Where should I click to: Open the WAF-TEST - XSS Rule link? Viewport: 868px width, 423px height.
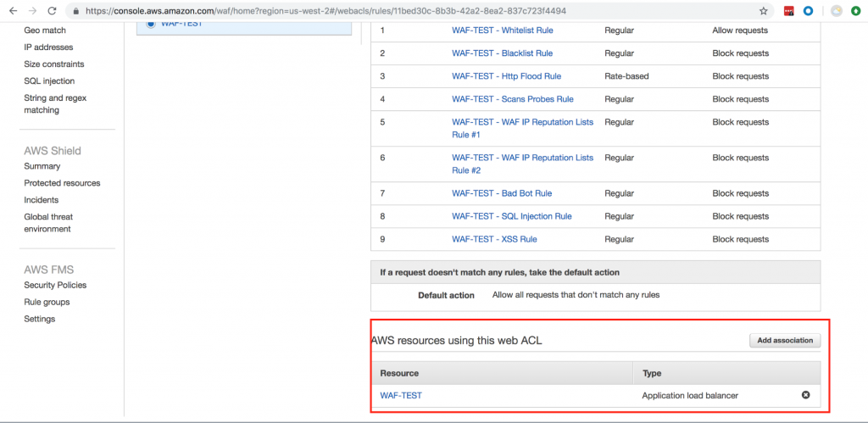coord(494,239)
